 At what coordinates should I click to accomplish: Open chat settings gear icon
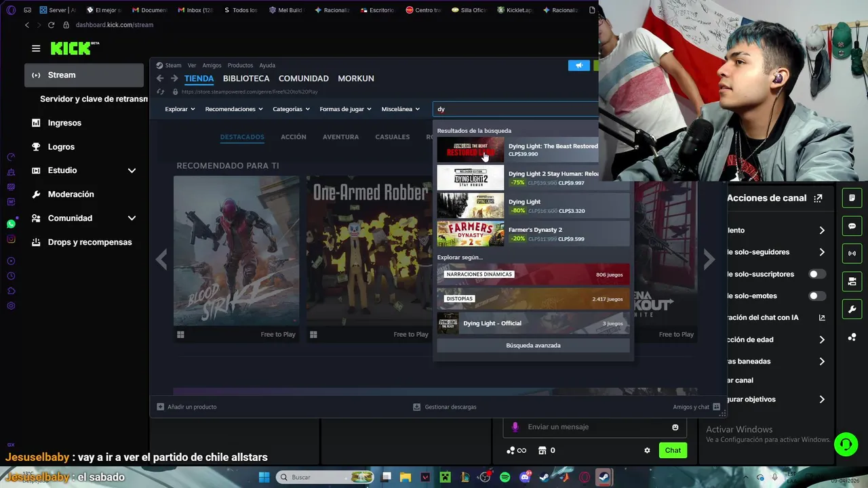(x=647, y=450)
